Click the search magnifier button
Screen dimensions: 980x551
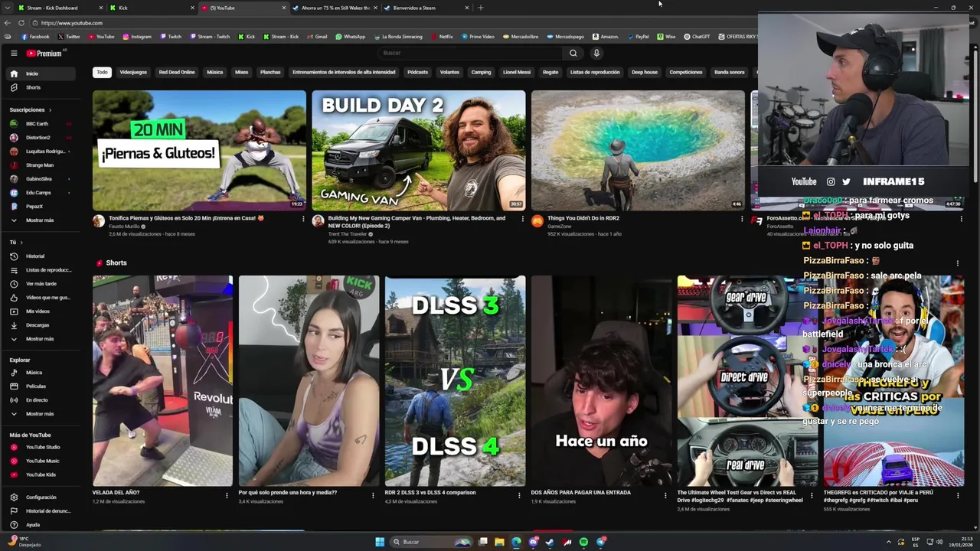click(x=573, y=53)
